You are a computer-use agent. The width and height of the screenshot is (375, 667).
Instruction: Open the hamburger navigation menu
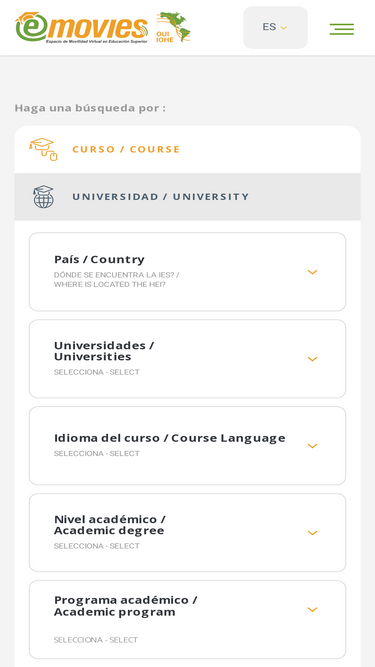[341, 29]
